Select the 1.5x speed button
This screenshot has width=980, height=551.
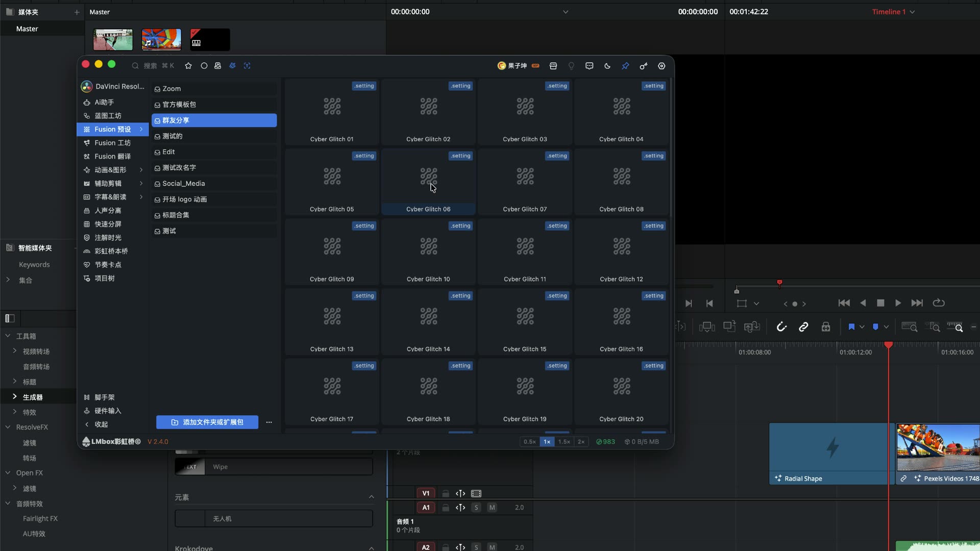pyautogui.click(x=564, y=442)
